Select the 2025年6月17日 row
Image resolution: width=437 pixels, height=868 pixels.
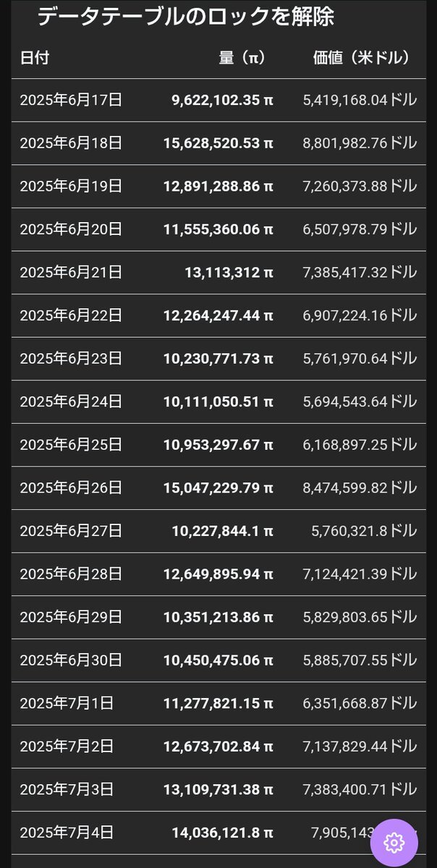(219, 100)
